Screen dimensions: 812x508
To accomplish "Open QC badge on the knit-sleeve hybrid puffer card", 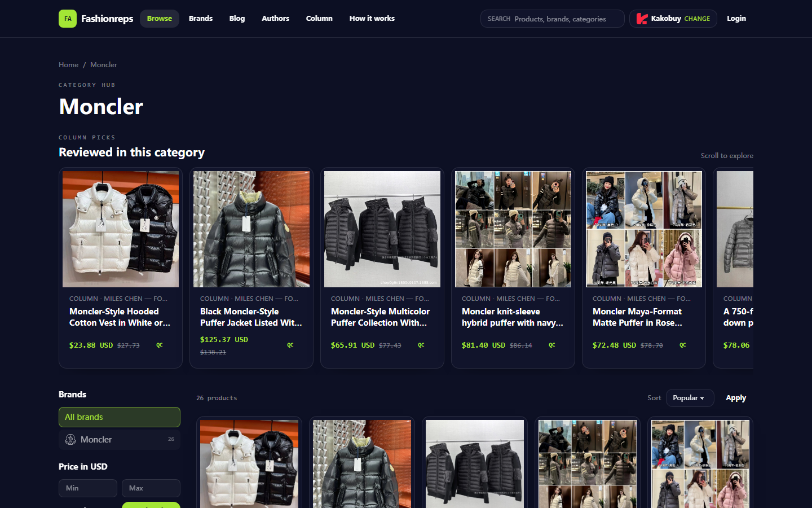I will pos(552,345).
